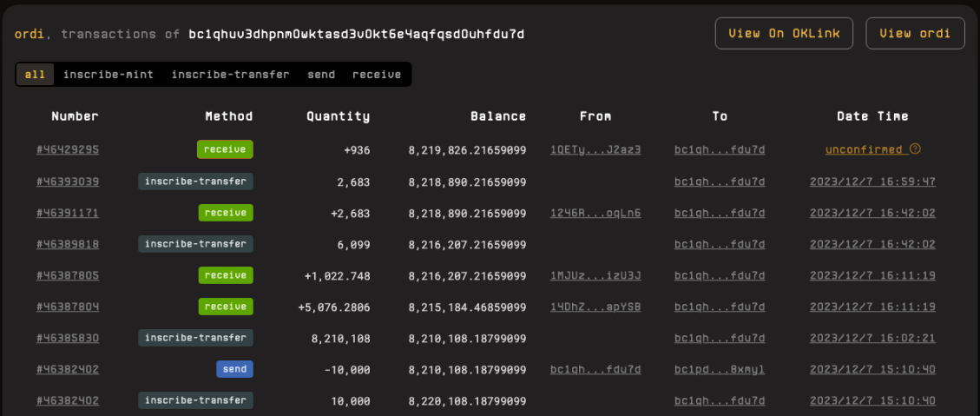Open sender address 14DhZ...apYSB
This screenshot has height=416, width=980.
pos(595,307)
